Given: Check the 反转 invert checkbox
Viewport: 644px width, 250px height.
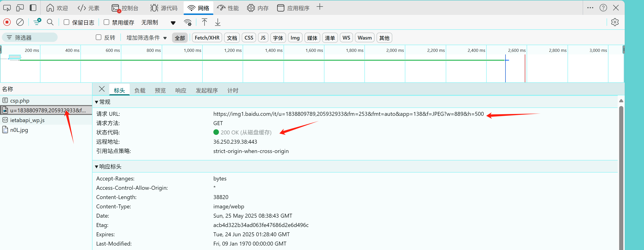Looking at the screenshot, I should pos(99,37).
